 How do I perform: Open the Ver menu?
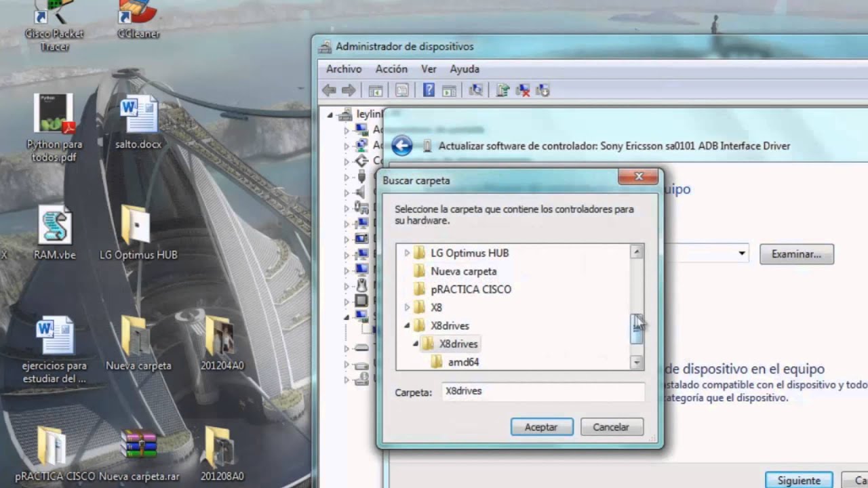coord(429,69)
